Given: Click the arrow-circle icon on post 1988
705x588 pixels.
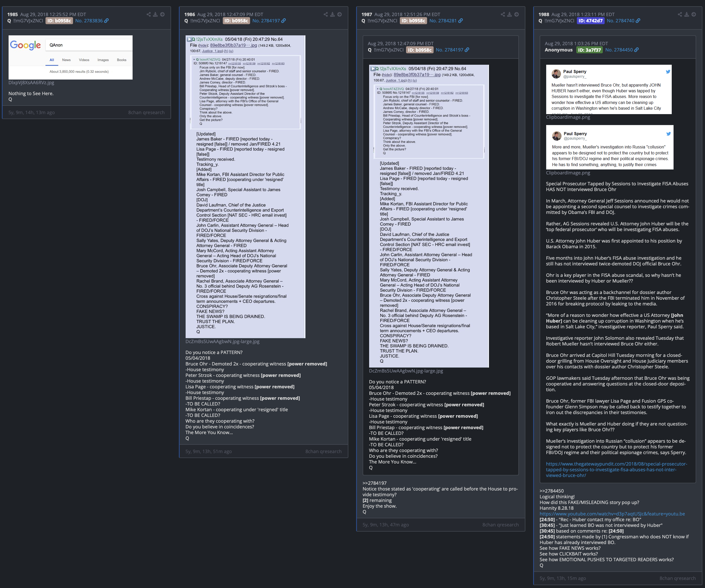Looking at the screenshot, I should [694, 15].
